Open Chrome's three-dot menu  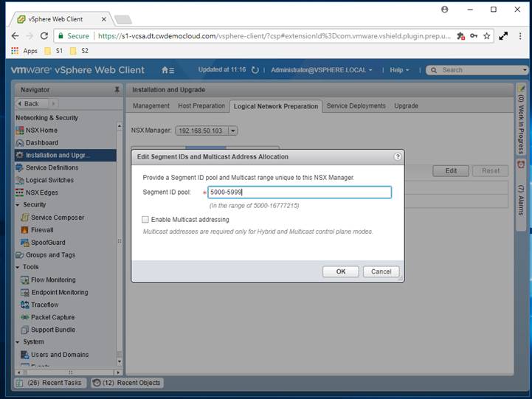(x=520, y=36)
